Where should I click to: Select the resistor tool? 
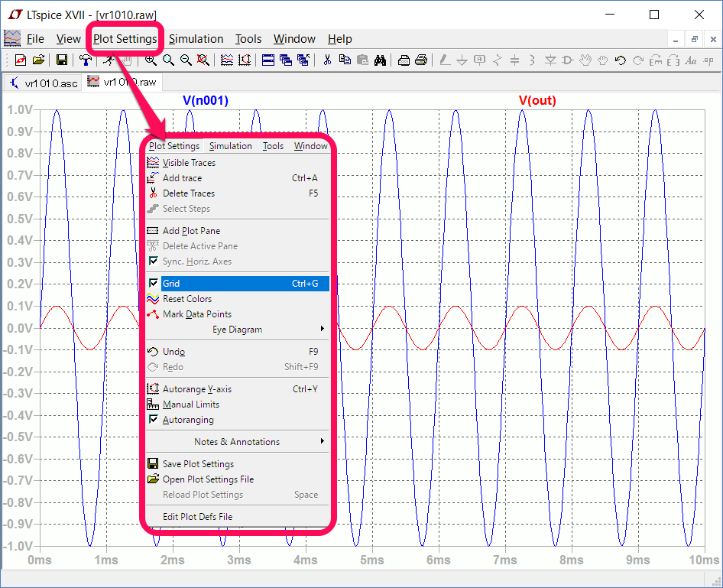coord(497,60)
